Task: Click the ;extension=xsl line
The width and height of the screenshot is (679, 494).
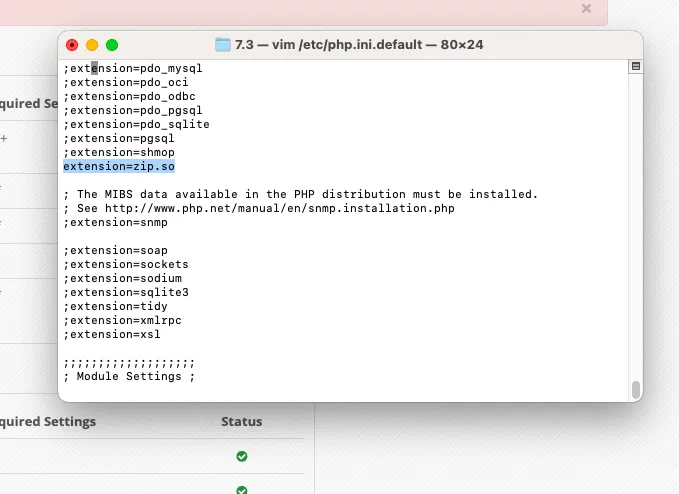Action: pyautogui.click(x=112, y=334)
